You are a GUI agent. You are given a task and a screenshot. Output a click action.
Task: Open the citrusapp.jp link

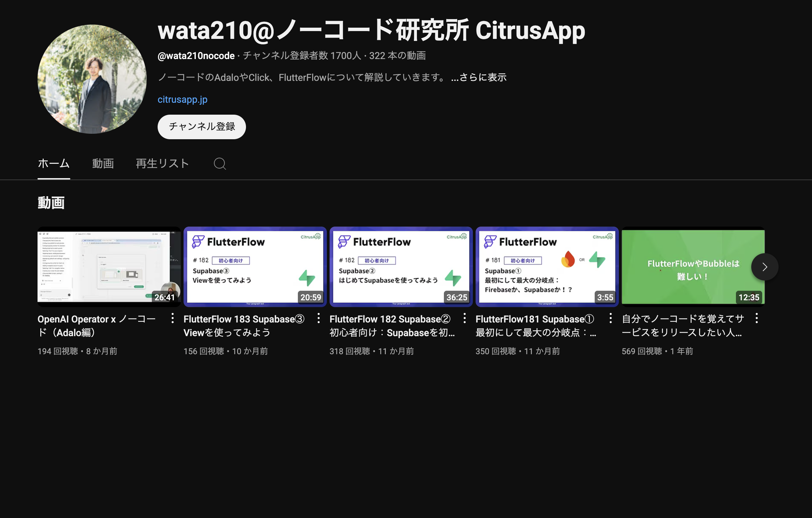[x=183, y=99]
